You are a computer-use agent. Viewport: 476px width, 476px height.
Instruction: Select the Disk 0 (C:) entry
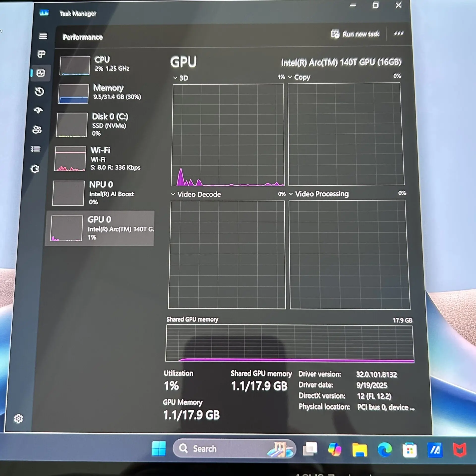point(106,124)
